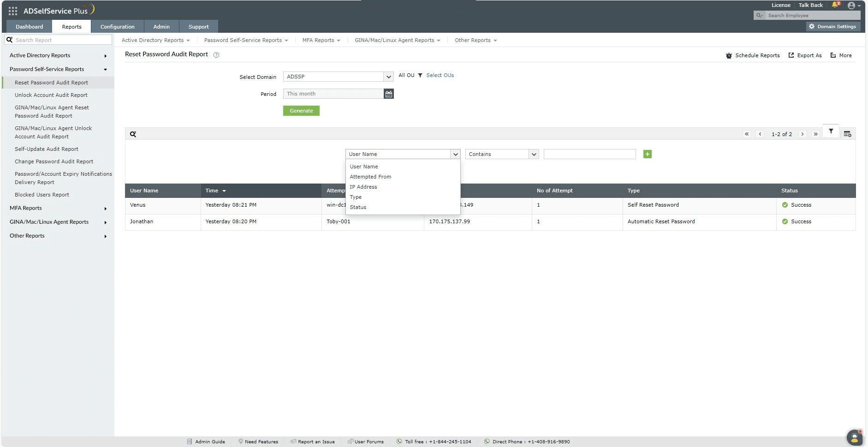The image size is (868, 447).
Task: Open the Contains condition dropdown
Action: [502, 154]
